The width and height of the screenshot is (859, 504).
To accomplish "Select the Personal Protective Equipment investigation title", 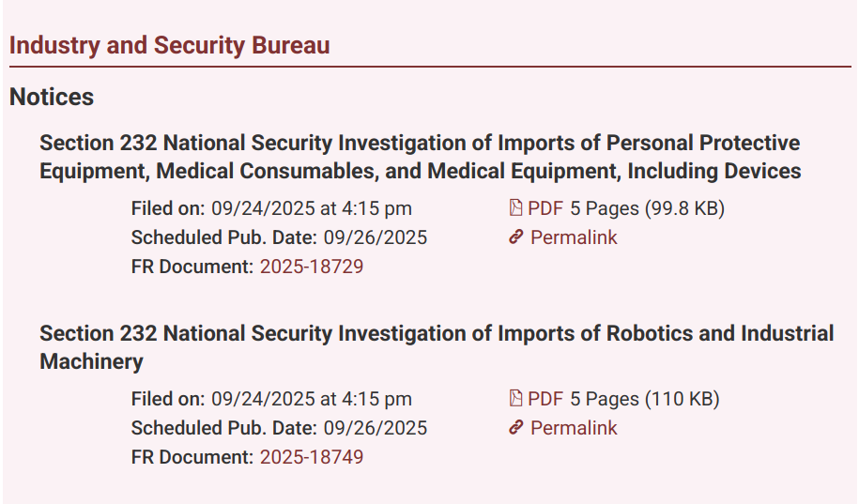I will click(x=420, y=157).
